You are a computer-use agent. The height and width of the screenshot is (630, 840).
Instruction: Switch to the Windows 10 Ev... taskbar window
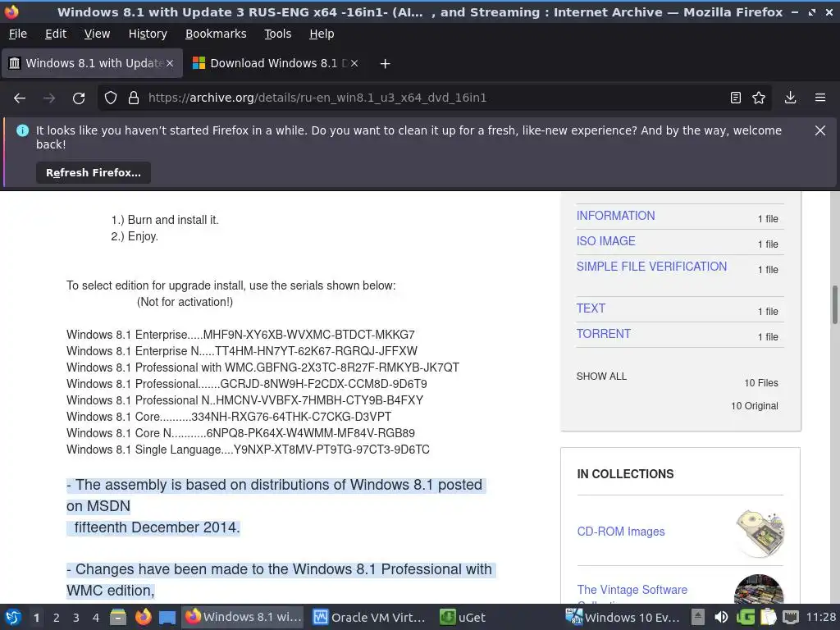coord(623,617)
